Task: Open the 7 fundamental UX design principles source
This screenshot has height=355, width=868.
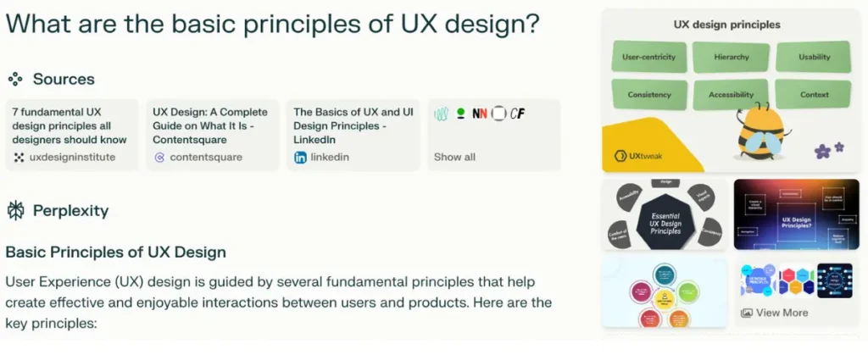Action: (72, 135)
